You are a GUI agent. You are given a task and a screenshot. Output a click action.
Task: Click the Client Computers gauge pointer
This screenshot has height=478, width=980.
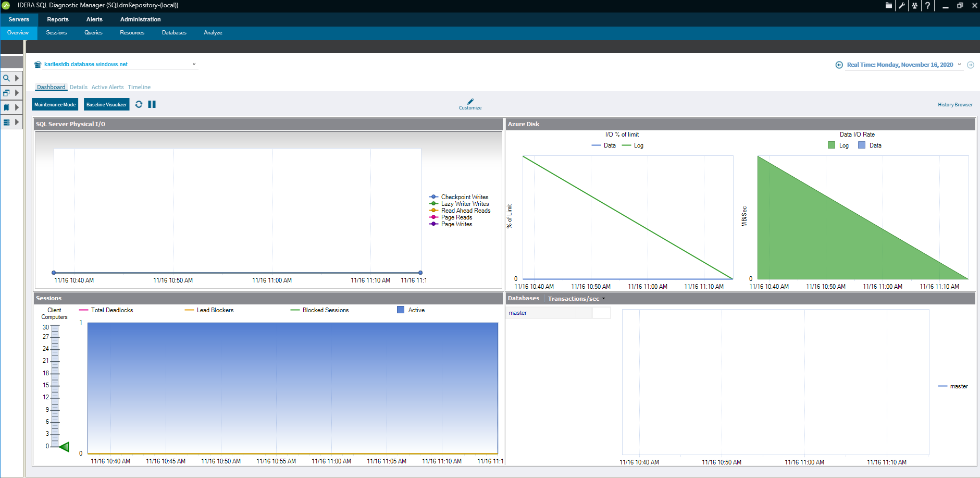[x=64, y=447]
